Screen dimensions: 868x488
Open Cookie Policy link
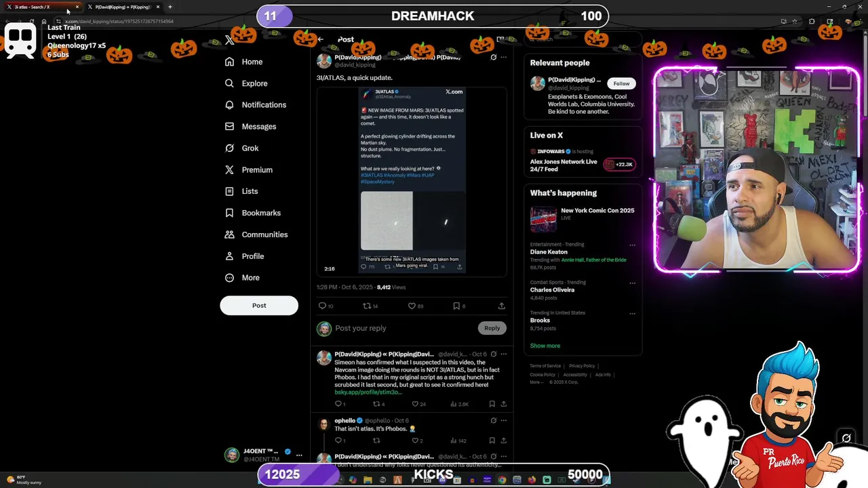click(x=542, y=375)
